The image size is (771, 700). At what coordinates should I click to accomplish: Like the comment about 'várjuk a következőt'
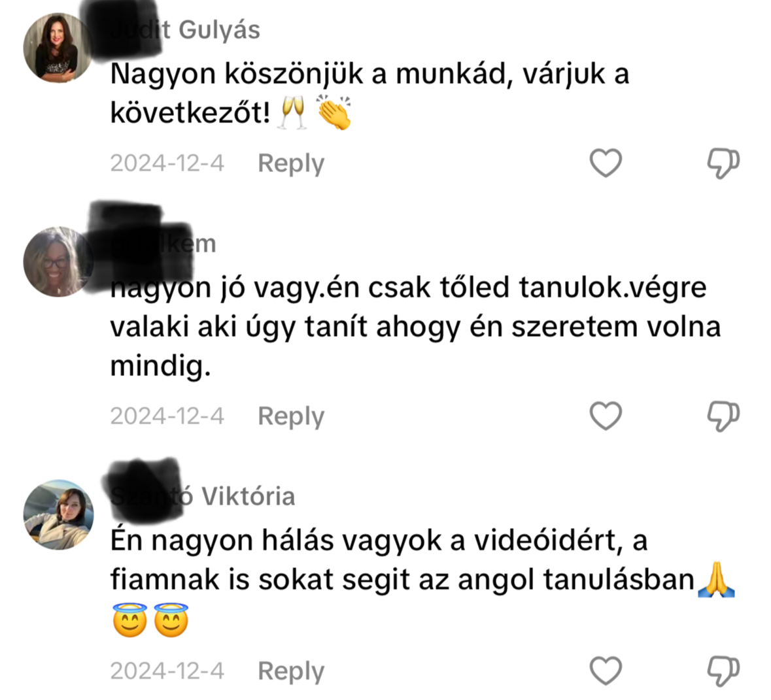606,163
